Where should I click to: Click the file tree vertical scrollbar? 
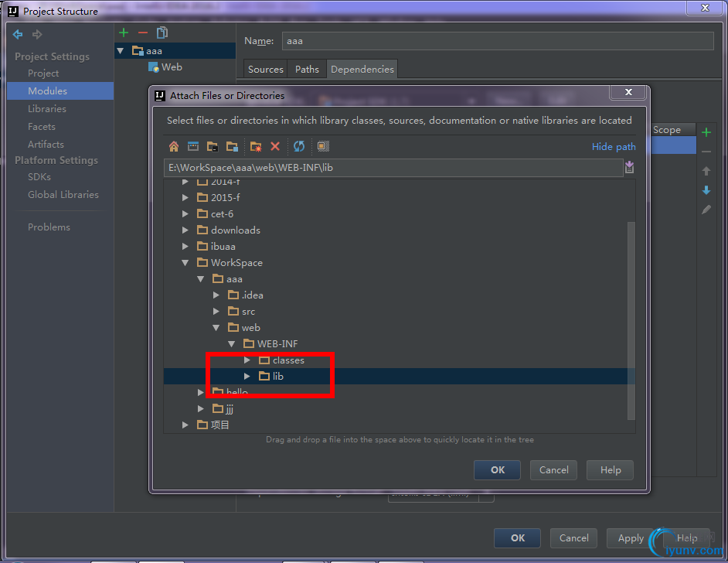631,320
